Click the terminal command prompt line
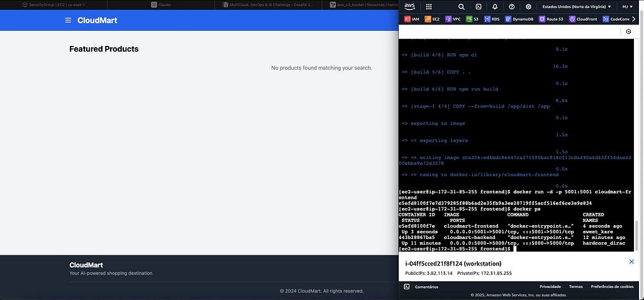This screenshot has width=644, height=300. pos(456,249)
